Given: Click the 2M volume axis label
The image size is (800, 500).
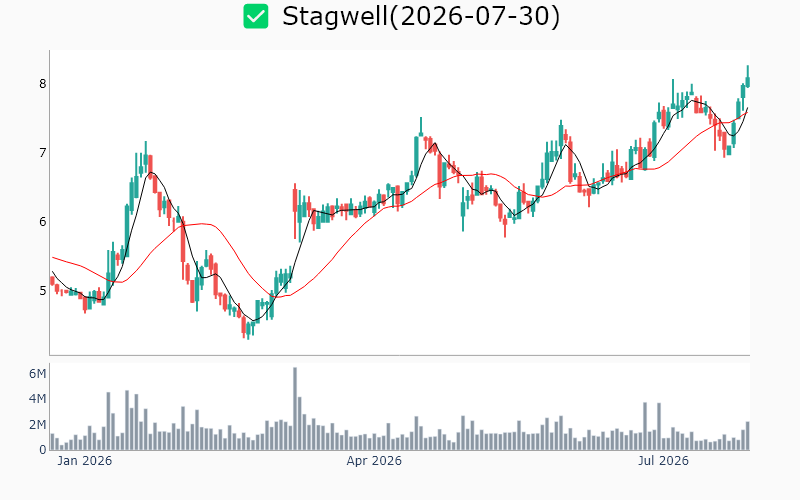Looking at the screenshot, I should (37, 424).
